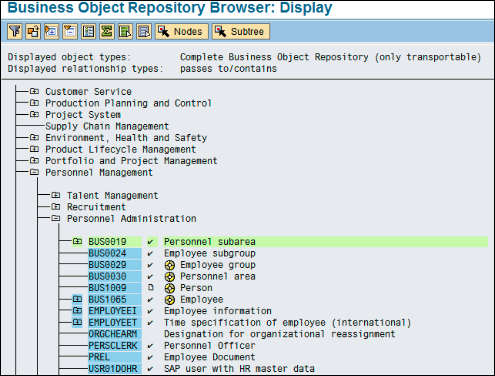The image size is (495, 376).
Task: Expand the EMPLOYEEI object node
Action: 77,311
